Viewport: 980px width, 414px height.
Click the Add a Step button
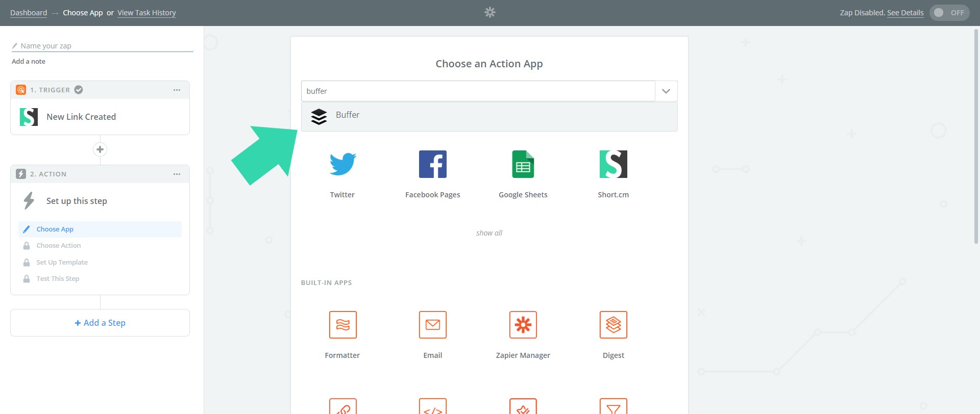pos(100,323)
